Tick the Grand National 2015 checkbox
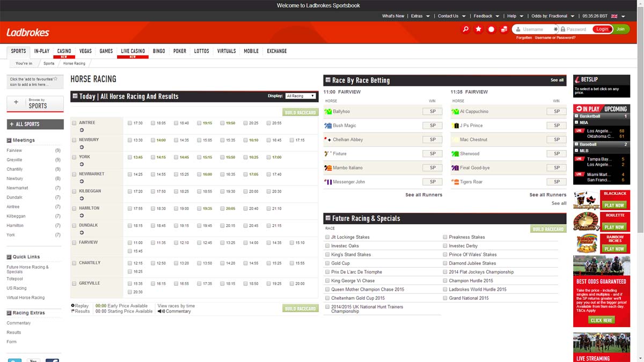Image resolution: width=644 pixels, height=362 pixels. tap(445, 298)
